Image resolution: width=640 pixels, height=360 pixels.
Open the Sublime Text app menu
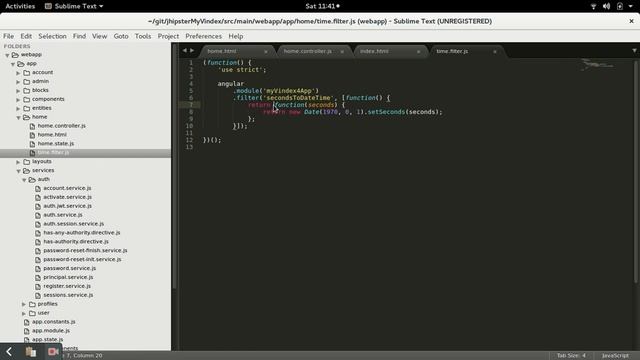tap(74, 6)
